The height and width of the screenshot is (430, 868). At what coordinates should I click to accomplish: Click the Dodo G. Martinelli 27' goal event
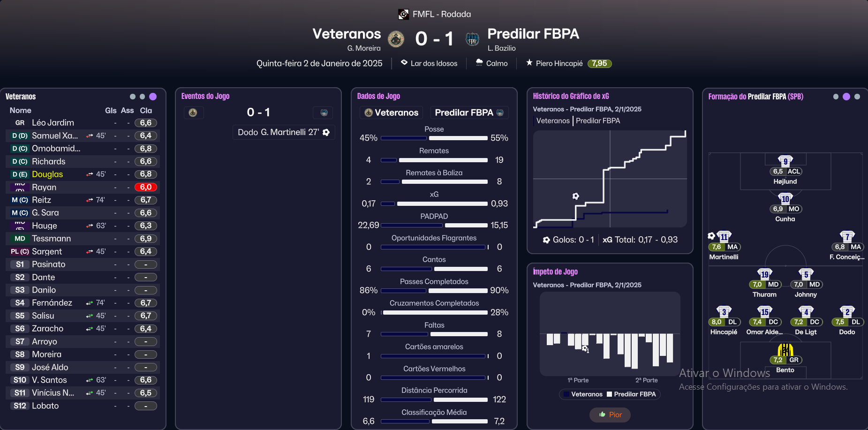click(x=283, y=132)
